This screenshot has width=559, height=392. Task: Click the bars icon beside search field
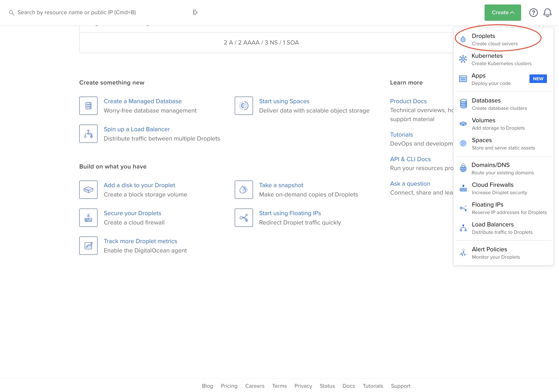tap(195, 12)
